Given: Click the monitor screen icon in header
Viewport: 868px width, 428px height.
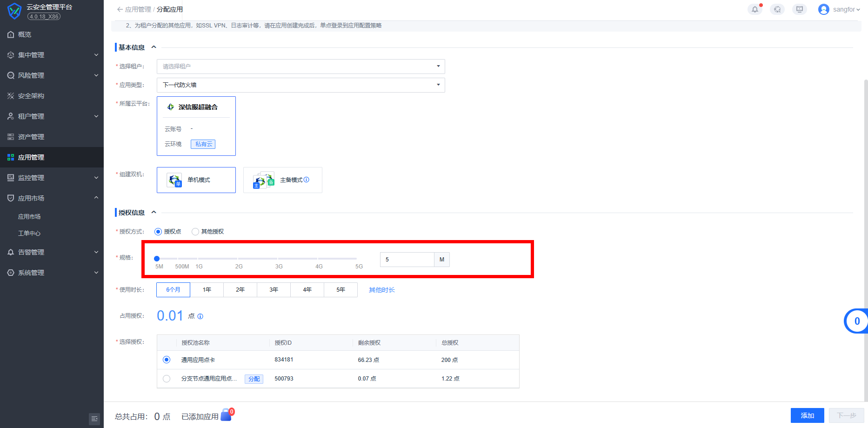Looking at the screenshot, I should (x=799, y=9).
